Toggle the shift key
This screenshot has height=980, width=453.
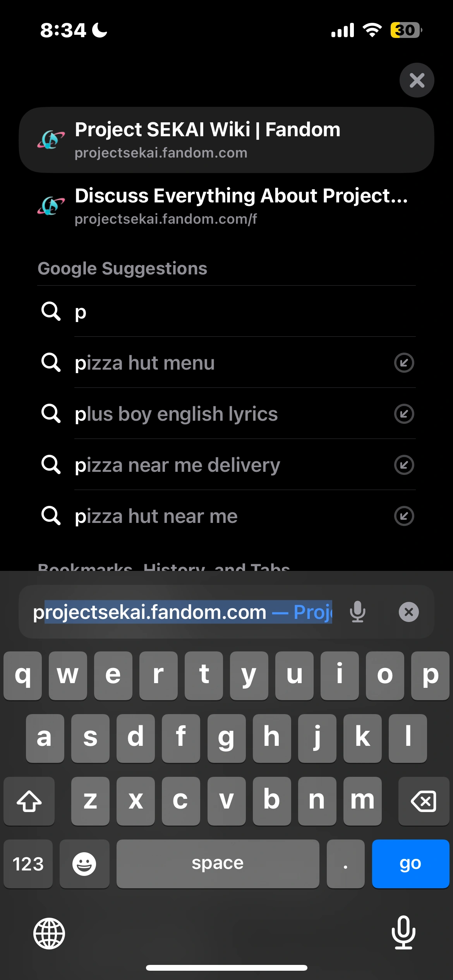29,801
